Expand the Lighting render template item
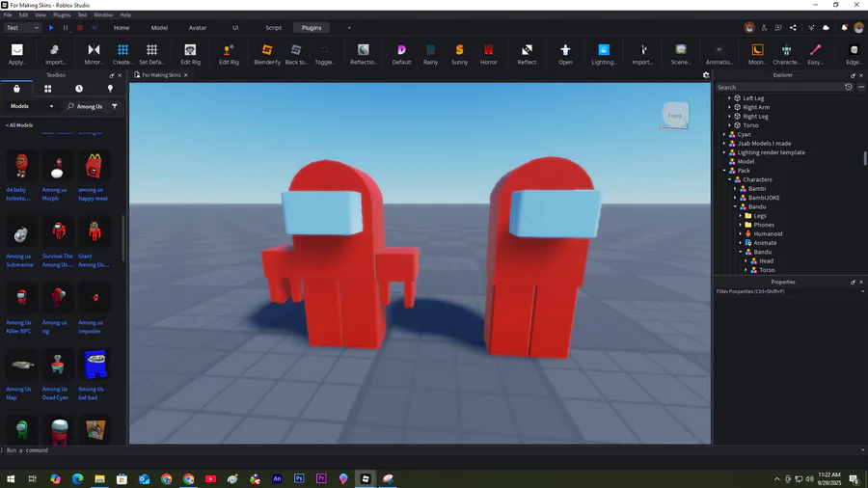Screen dimensions: 868x488 (724, 152)
